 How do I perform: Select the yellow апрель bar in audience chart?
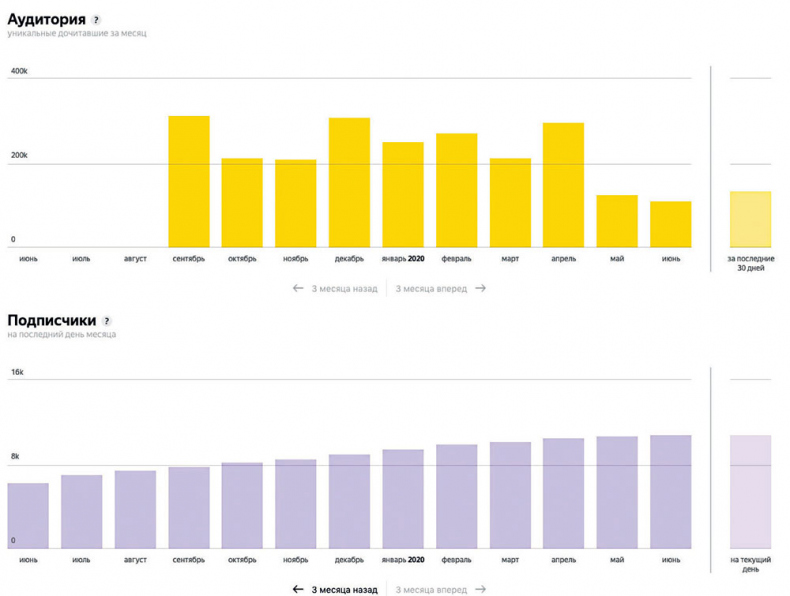point(563,185)
